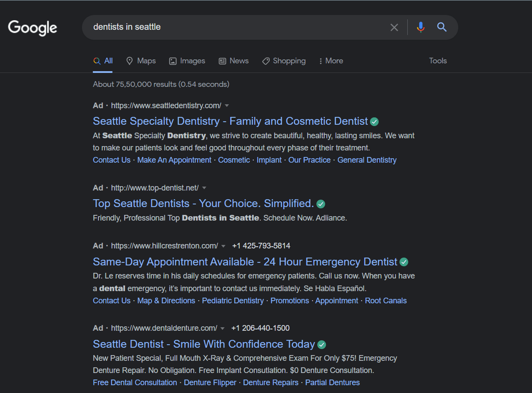
Task: Click verified badge beside Smile With Confidence Today
Action: [322, 345]
